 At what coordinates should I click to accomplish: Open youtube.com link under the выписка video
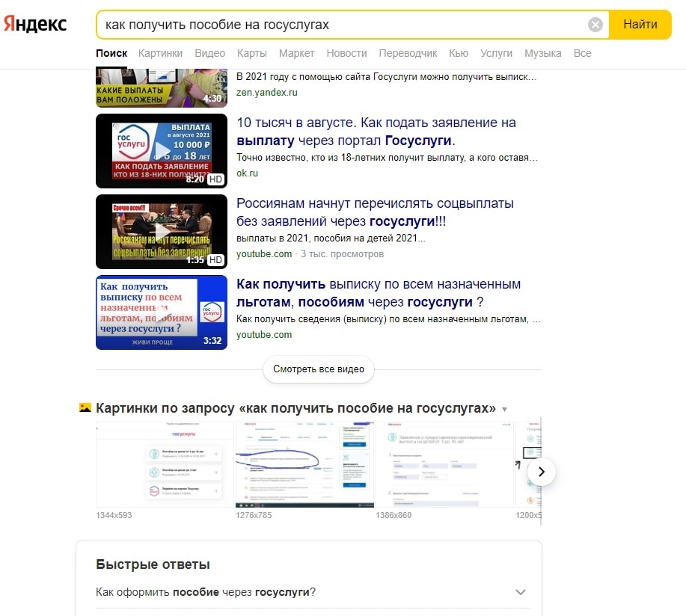[264, 334]
